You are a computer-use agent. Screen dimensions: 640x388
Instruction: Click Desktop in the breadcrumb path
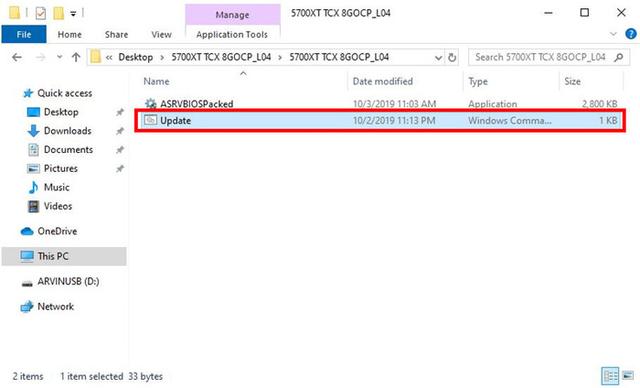pos(136,57)
